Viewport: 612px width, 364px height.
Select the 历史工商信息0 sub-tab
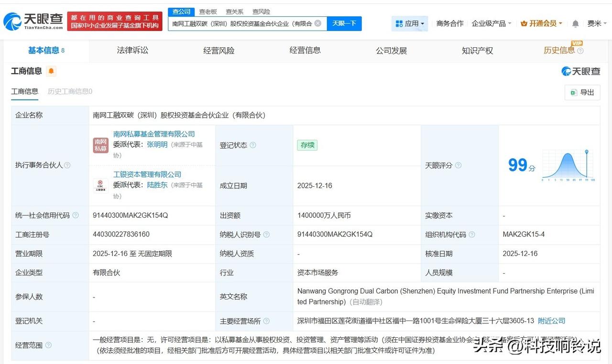tap(70, 91)
